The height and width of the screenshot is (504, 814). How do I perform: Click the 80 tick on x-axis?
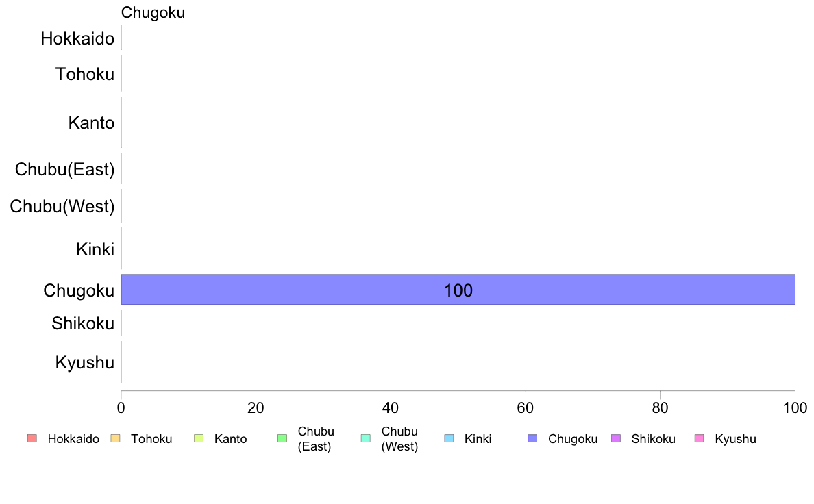pyautogui.click(x=660, y=408)
